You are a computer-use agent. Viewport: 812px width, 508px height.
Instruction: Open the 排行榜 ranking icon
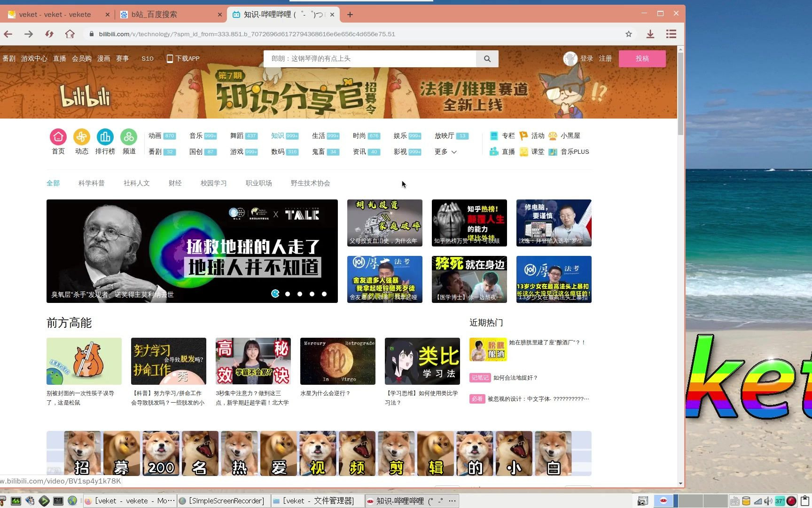pos(105,137)
